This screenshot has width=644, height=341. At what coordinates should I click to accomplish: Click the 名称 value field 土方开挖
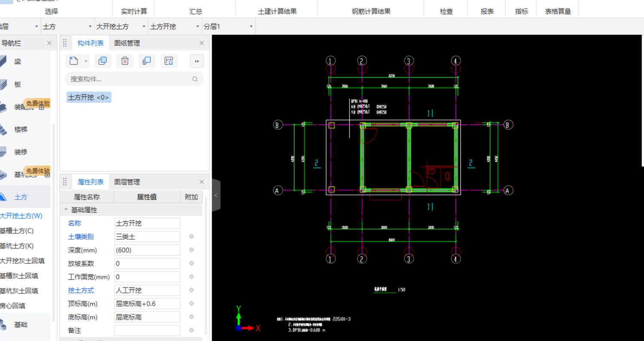pyautogui.click(x=147, y=223)
